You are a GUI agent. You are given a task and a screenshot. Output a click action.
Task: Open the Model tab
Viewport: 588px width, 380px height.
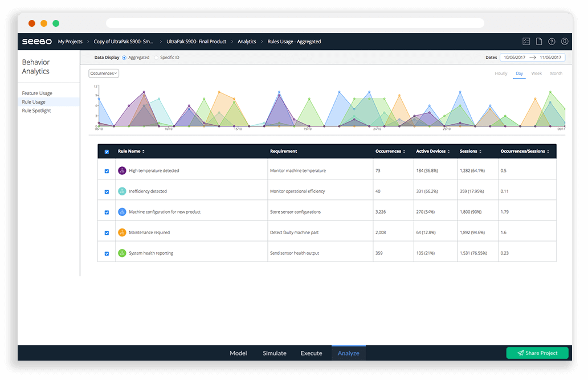238,353
